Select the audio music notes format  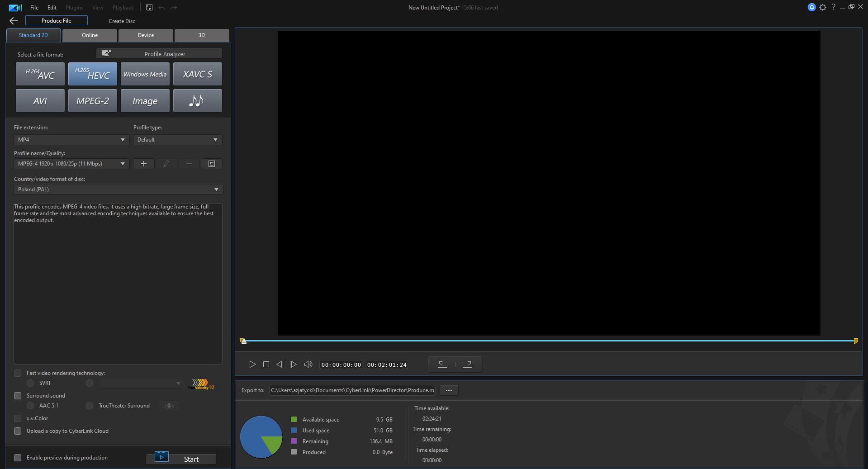[198, 100]
